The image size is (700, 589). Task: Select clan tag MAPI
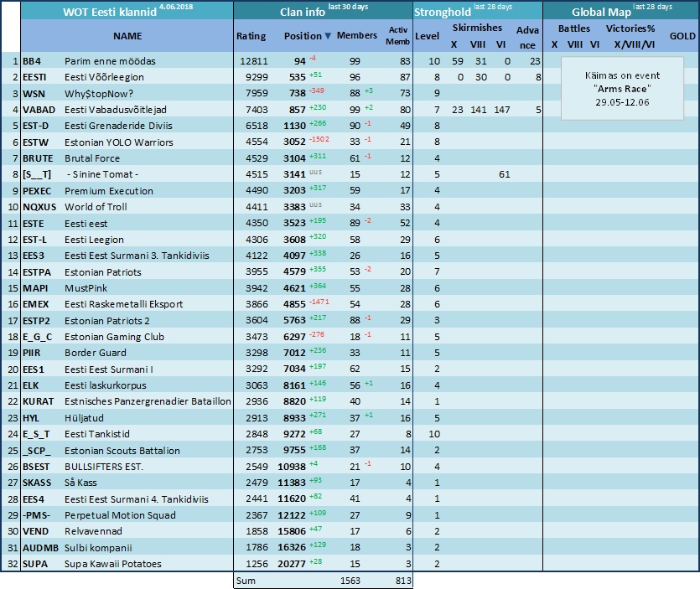click(35, 288)
